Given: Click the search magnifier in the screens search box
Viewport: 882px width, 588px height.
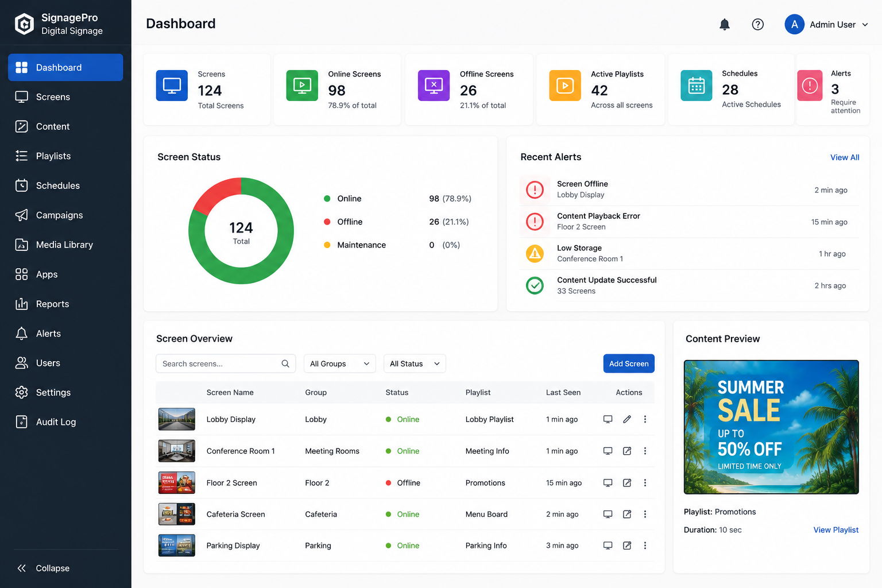Looking at the screenshot, I should pos(285,363).
